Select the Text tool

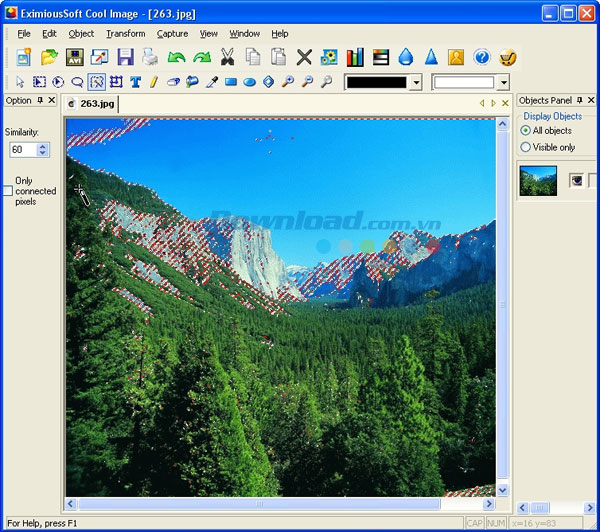coord(135,82)
